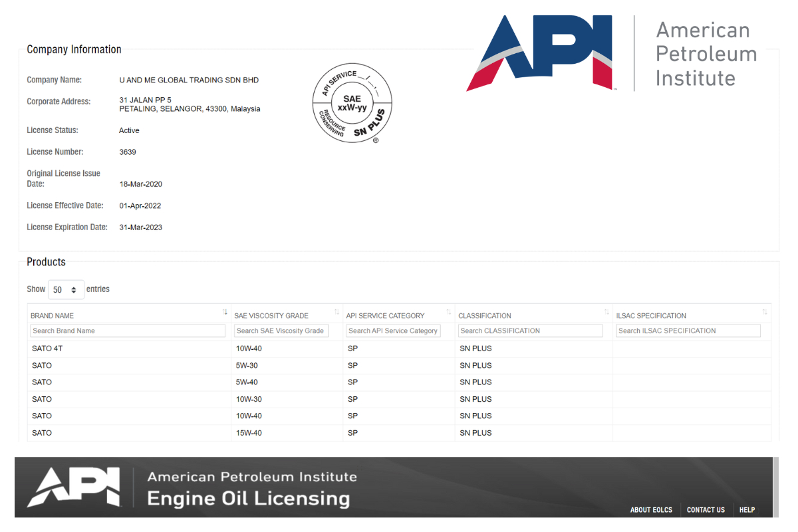Sort the BRAND NAME column
This screenshot has width=798, height=532.
click(x=225, y=311)
